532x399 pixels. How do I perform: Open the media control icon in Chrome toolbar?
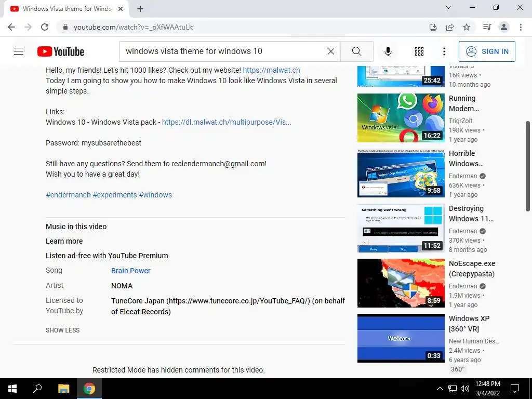tap(487, 27)
